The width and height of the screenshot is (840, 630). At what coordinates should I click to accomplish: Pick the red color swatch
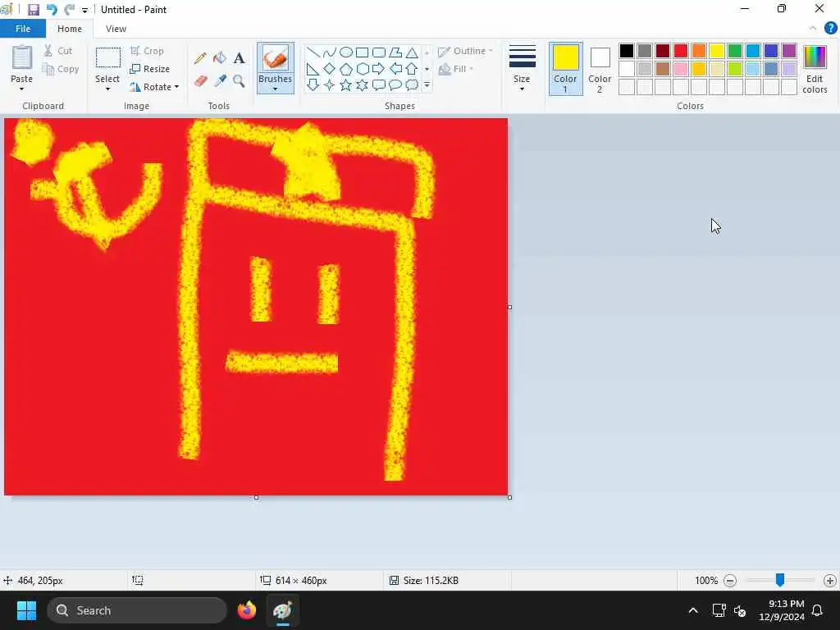point(680,51)
